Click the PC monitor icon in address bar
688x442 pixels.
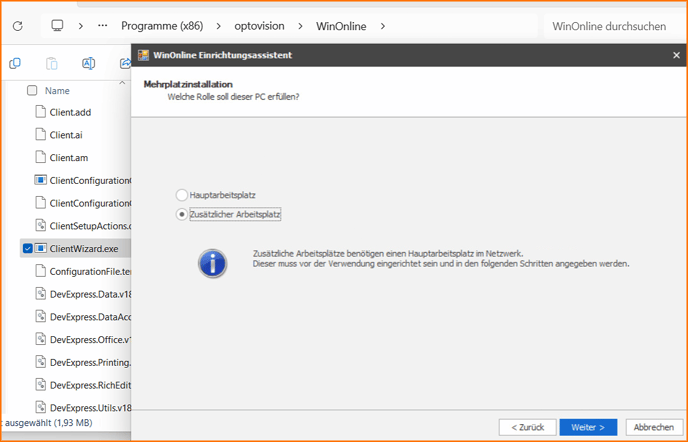[58, 25]
